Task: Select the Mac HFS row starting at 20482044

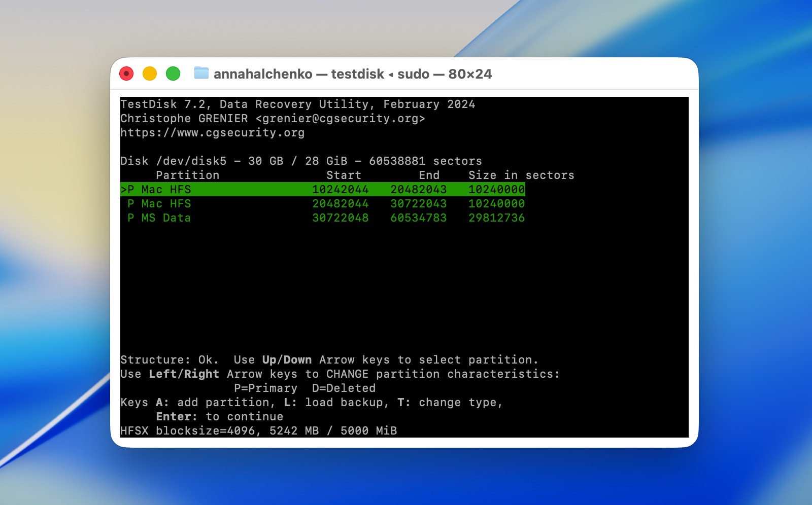Action: coord(326,203)
